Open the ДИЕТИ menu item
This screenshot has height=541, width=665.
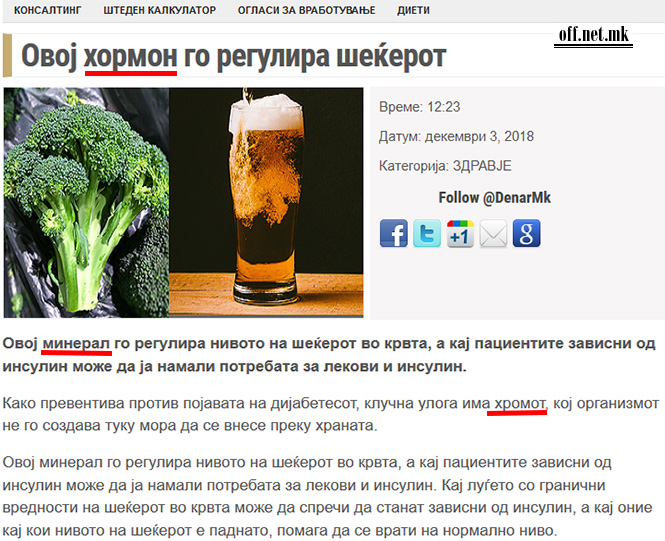pos(414,10)
